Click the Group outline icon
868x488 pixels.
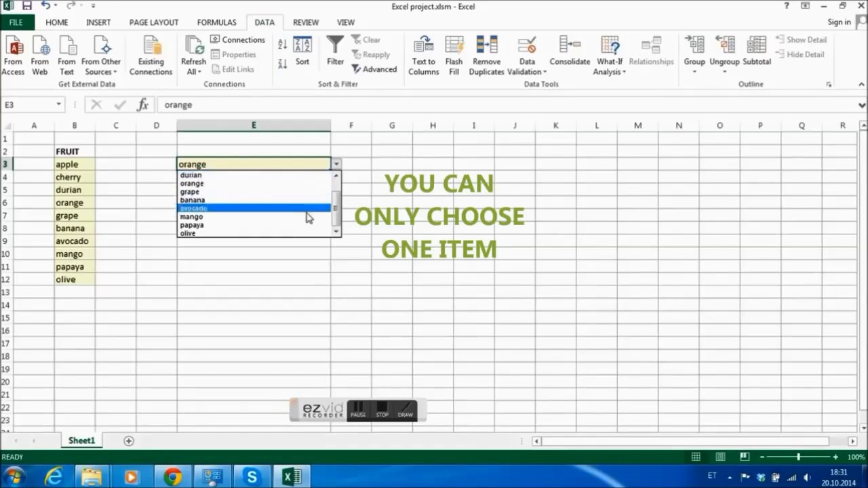point(694,45)
